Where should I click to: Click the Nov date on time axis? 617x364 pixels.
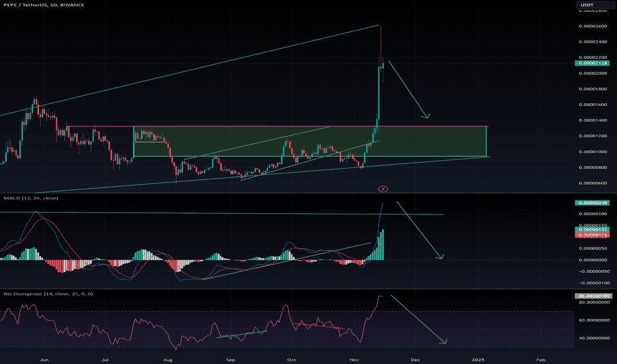[355, 359]
